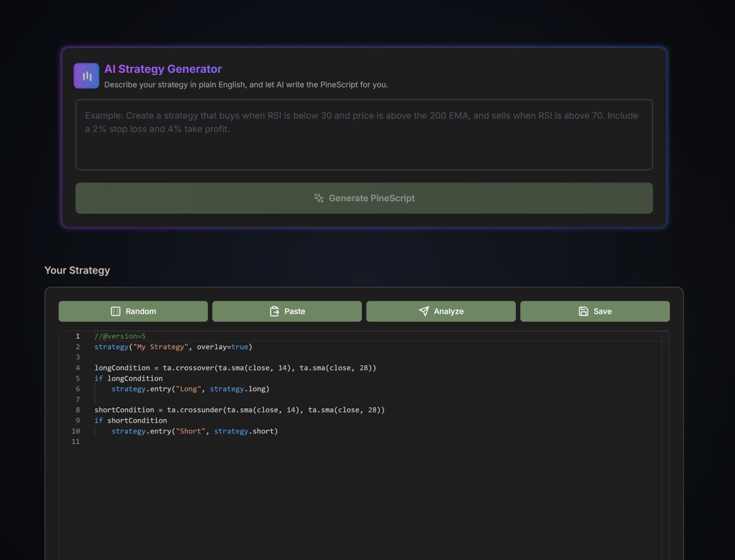Click the "Your Strategy" section heading
The width and height of the screenshot is (735, 560).
pyautogui.click(x=77, y=270)
